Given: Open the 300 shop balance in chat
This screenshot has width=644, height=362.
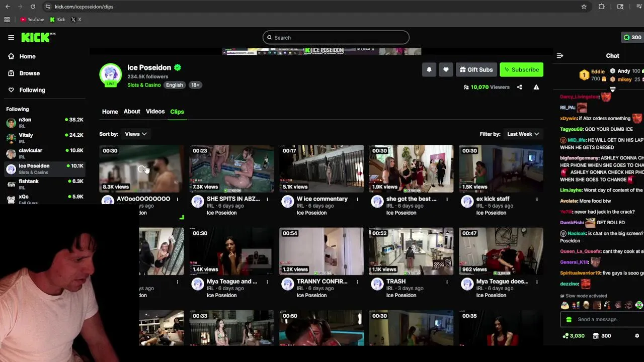Looking at the screenshot, I should coord(602,336).
